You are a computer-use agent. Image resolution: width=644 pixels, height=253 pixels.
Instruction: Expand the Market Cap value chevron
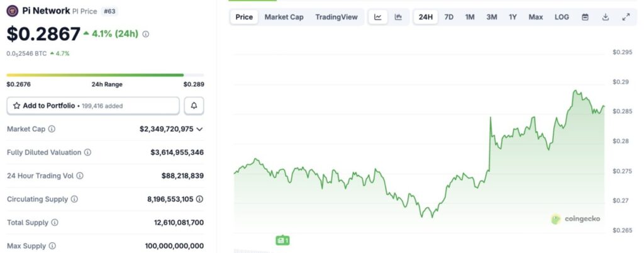tap(199, 129)
